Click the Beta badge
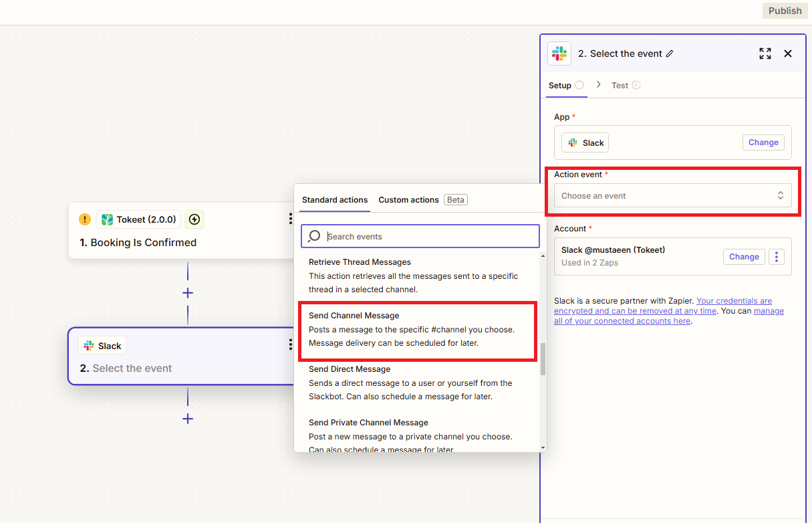812x523 pixels. 456,200
